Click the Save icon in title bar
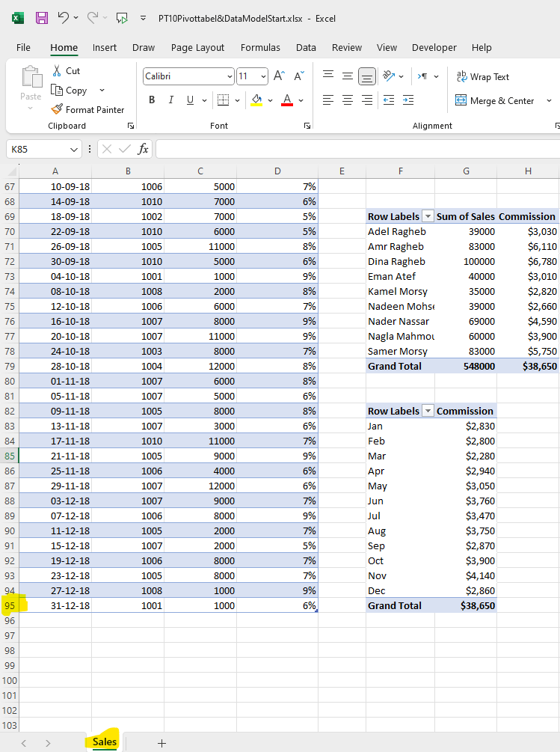Viewport: 560px width, 752px height. click(42, 17)
